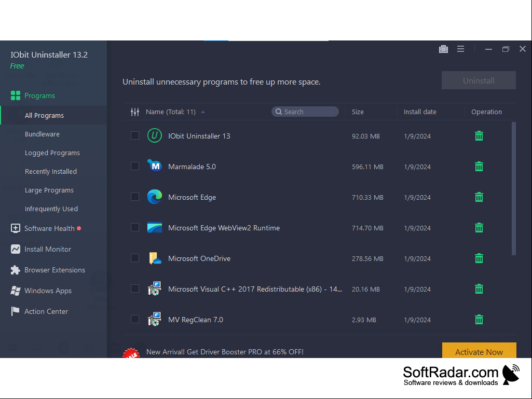Click the list filter settings icon
The image size is (532, 399).
(x=135, y=112)
